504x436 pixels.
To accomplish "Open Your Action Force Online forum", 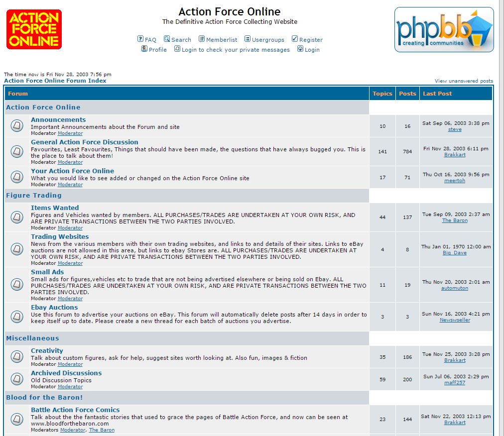I will point(72,171).
